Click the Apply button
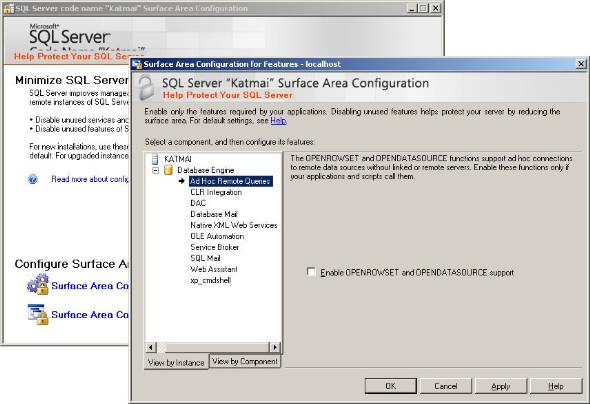 click(x=500, y=386)
